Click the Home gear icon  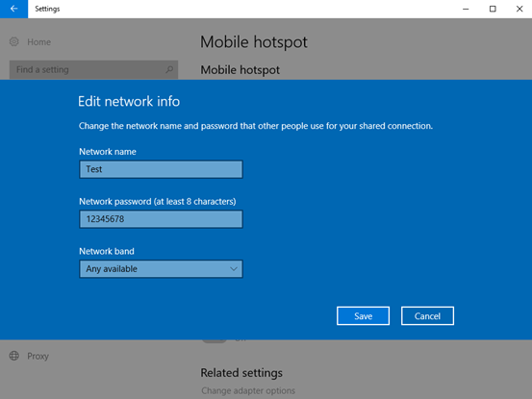tap(13, 41)
